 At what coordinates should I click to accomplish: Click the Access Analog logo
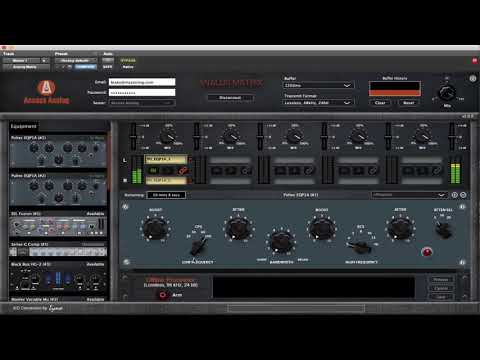click(x=46, y=92)
